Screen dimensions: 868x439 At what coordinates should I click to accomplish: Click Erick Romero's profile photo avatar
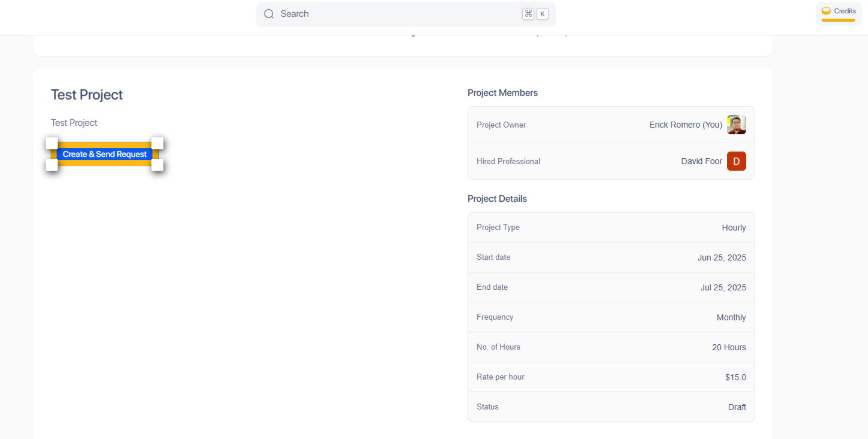tap(736, 125)
